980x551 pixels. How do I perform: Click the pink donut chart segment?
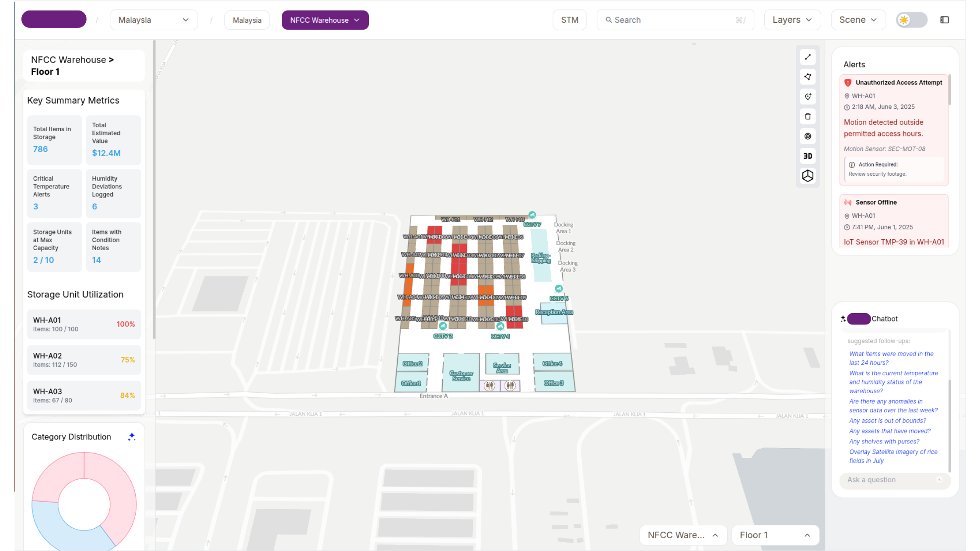tap(118, 490)
